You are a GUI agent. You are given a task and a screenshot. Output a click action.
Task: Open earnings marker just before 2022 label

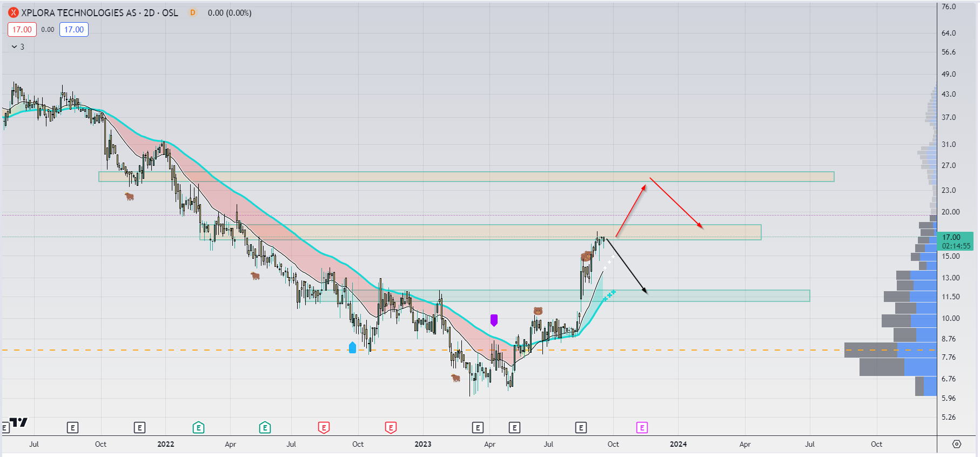(x=139, y=428)
